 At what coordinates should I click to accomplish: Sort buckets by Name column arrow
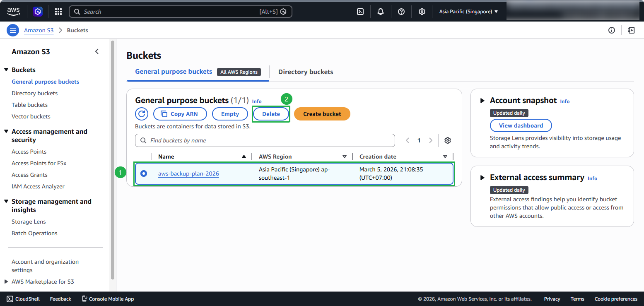pyautogui.click(x=244, y=157)
